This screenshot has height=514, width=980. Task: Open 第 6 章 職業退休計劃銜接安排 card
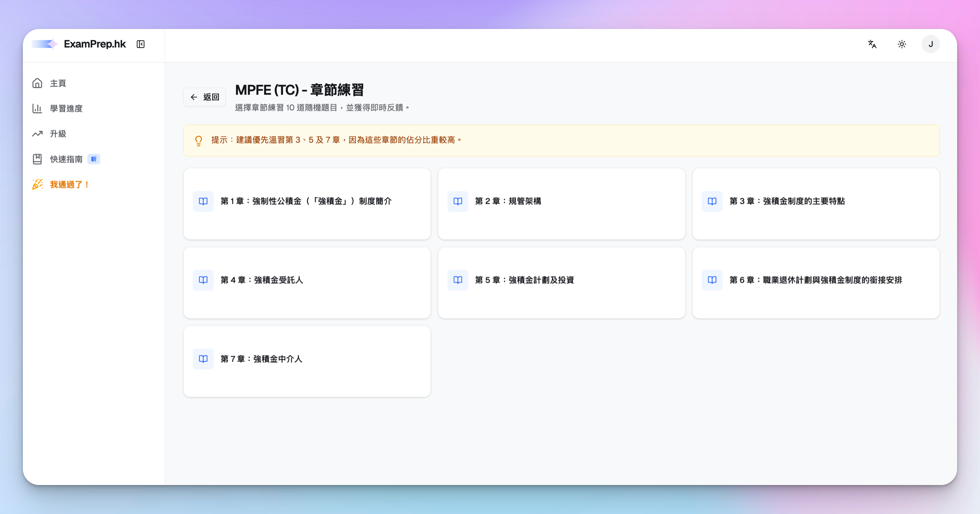tap(816, 283)
